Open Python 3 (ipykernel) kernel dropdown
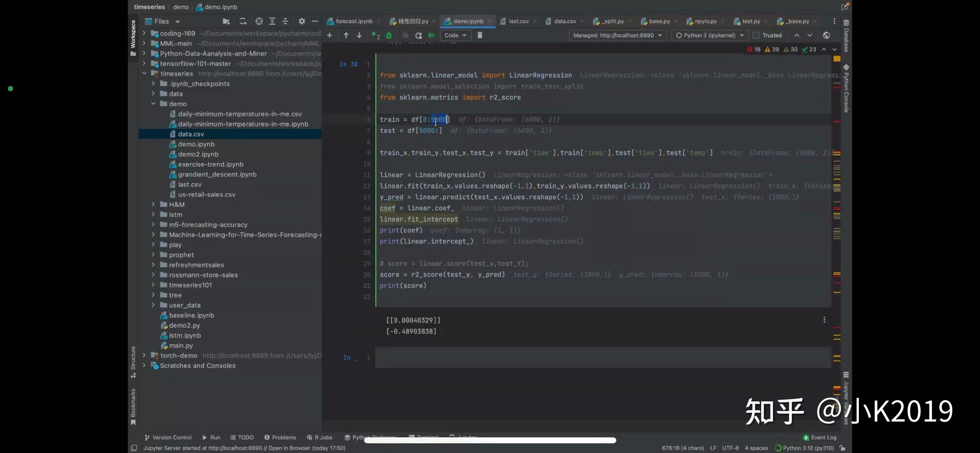The width and height of the screenshot is (980, 453). pyautogui.click(x=710, y=35)
